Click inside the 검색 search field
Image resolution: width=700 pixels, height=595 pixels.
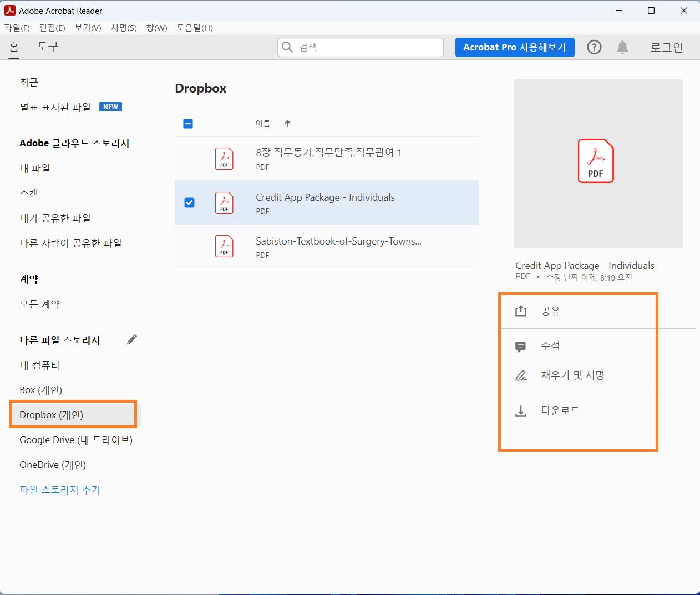pos(361,47)
